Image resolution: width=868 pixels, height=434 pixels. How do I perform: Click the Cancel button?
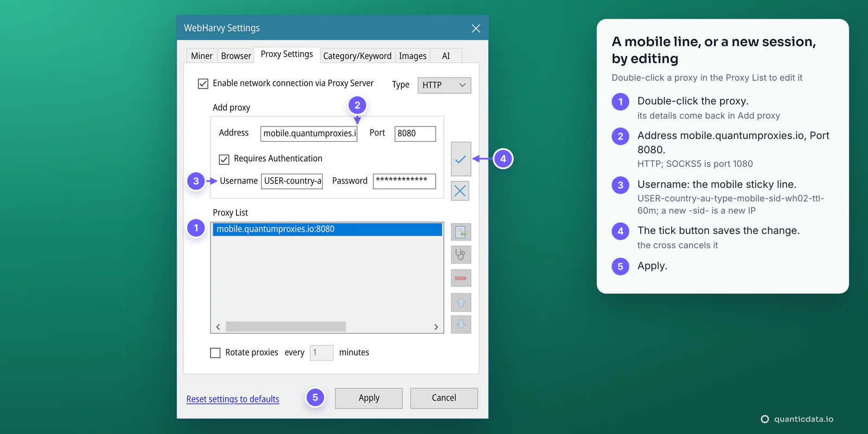(444, 398)
